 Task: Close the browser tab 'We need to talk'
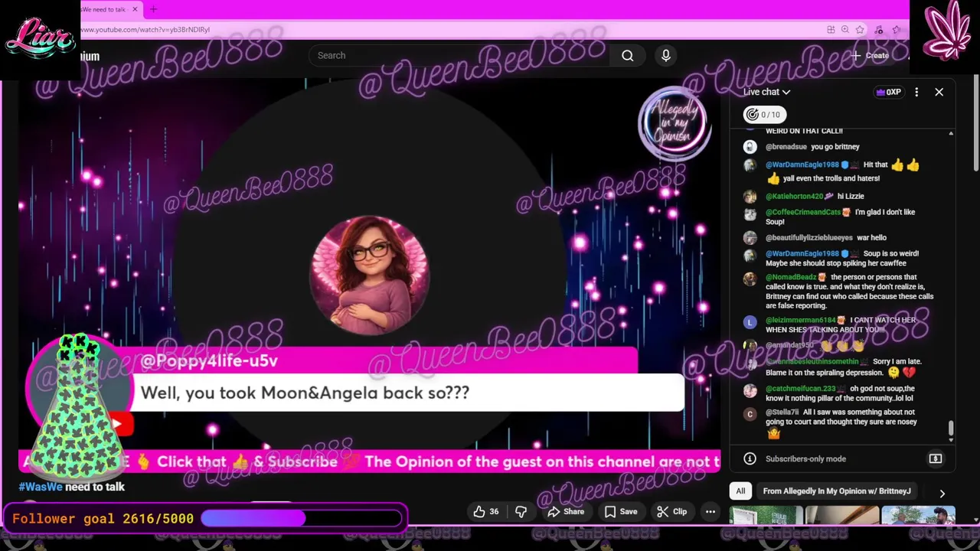pyautogui.click(x=135, y=9)
